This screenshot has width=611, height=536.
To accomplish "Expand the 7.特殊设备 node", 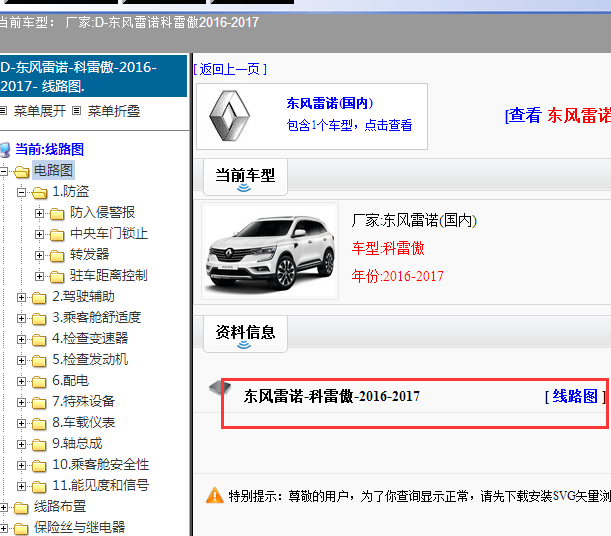I will [21, 402].
